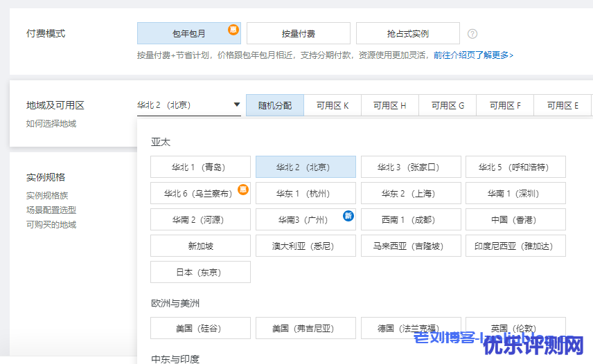Viewport: 593px width, 364px height.
Task: Choose 日本 (东京) region
Action: pos(200,272)
